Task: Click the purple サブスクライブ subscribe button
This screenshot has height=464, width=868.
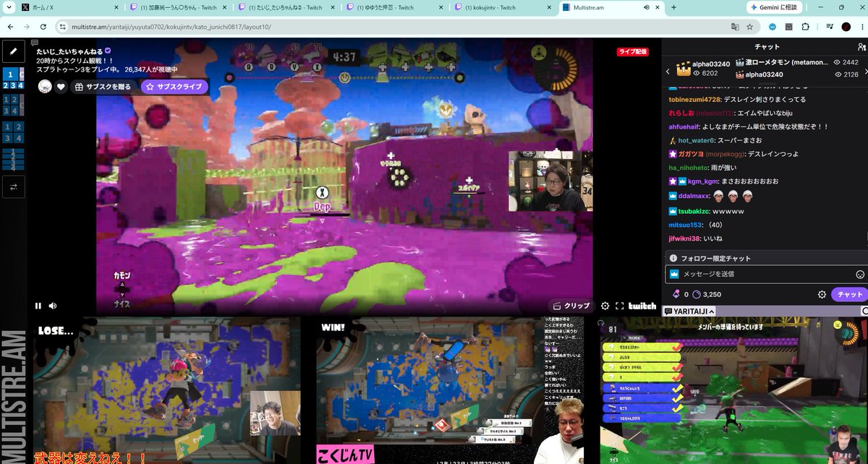Action: point(174,87)
